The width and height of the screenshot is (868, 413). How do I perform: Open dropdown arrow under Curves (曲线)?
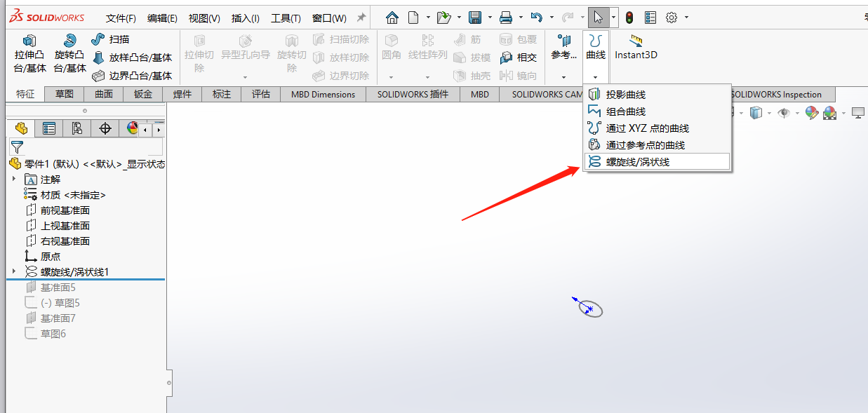click(x=595, y=77)
